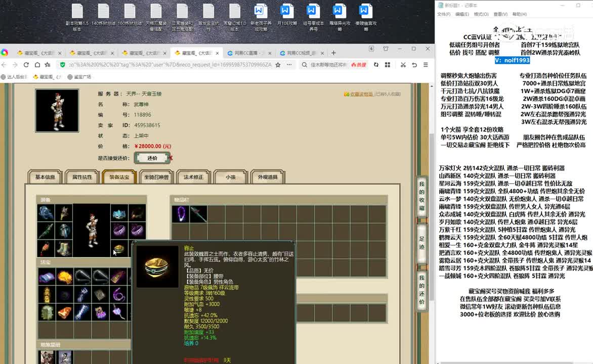Click the browser undo-close-tab arrow icon

pos(414,65)
